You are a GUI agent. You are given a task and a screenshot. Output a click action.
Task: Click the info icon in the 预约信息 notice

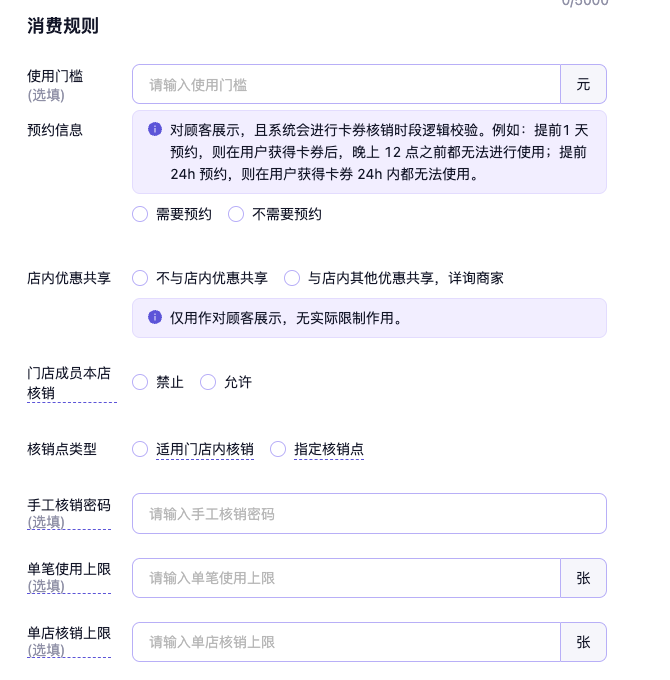[155, 129]
